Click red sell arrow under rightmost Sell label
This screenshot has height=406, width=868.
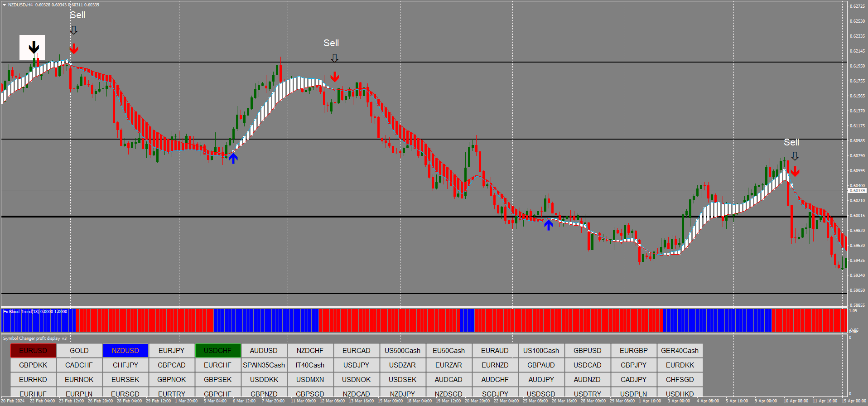tap(795, 171)
